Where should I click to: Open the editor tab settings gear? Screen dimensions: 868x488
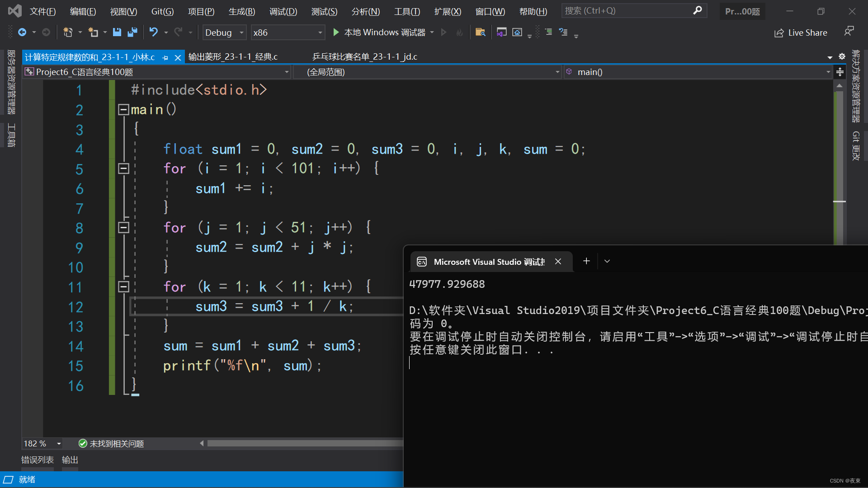click(x=842, y=56)
